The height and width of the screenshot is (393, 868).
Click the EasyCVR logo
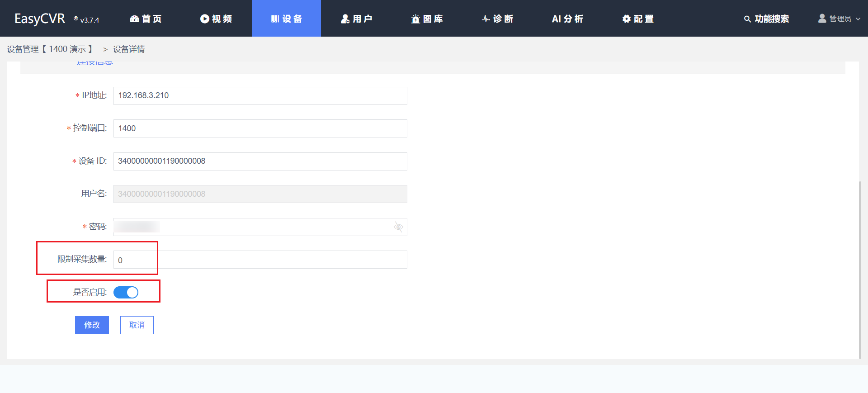point(40,19)
